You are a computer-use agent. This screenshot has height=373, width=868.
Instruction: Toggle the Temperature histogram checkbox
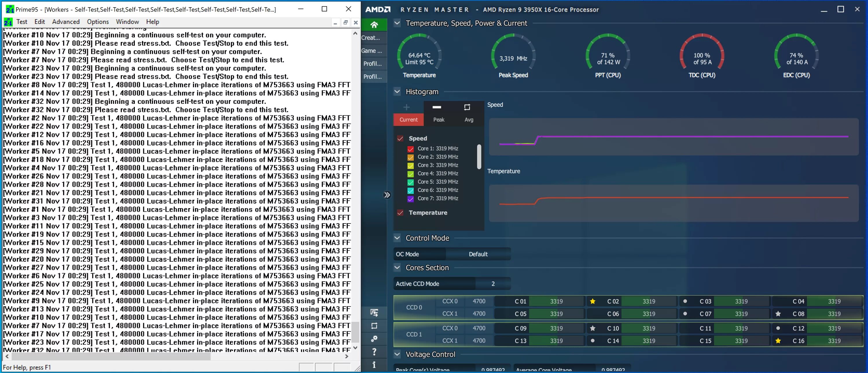[400, 213]
